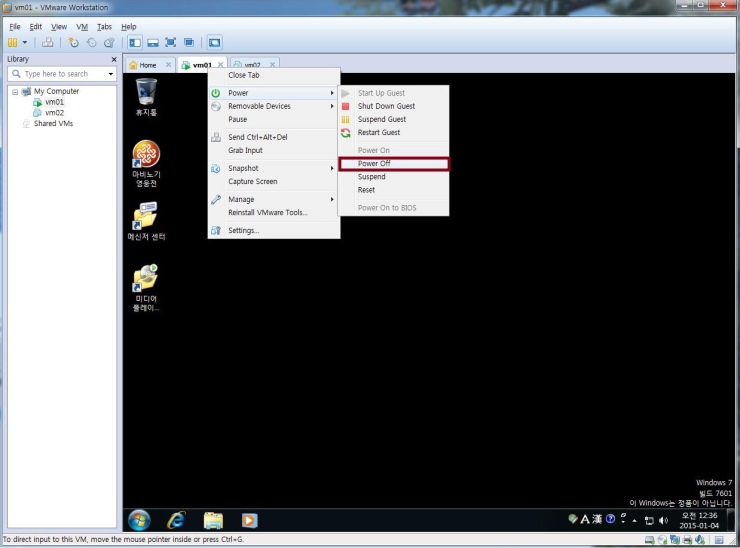Click the library search input field
Screen dimensions: 740x548
(x=60, y=74)
